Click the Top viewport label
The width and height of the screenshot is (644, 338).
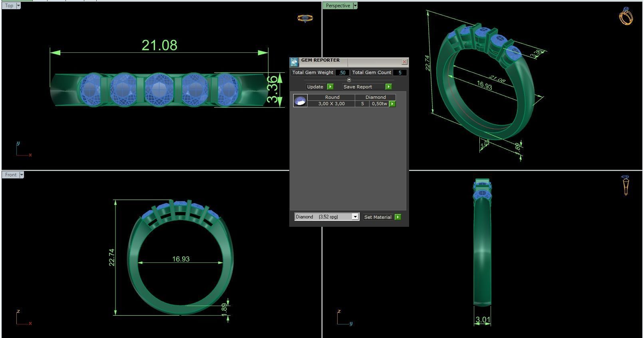click(9, 6)
